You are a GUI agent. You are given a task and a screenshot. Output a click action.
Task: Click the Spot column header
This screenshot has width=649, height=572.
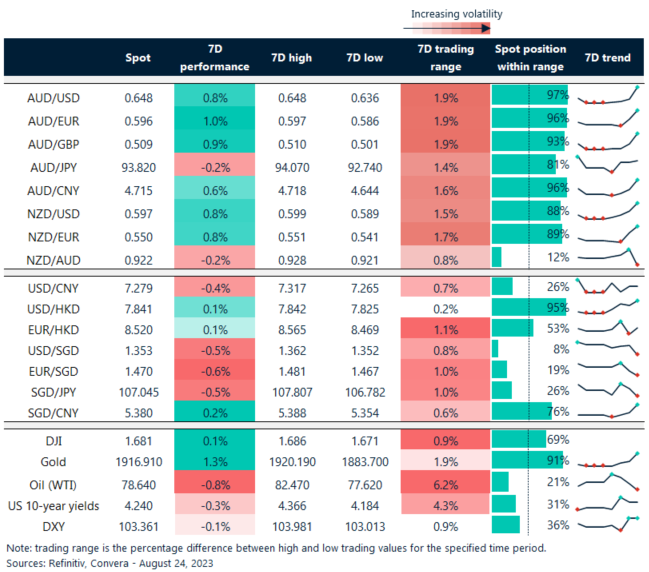(x=137, y=58)
